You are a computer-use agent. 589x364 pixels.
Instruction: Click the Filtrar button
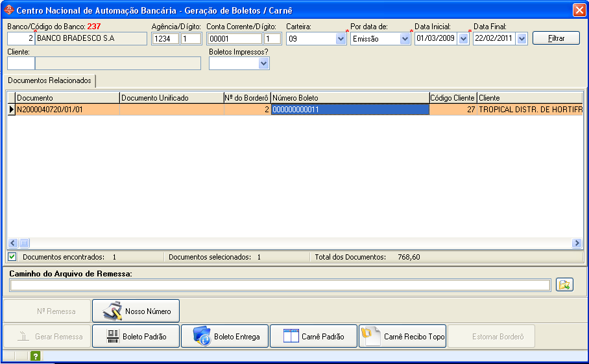click(x=556, y=38)
